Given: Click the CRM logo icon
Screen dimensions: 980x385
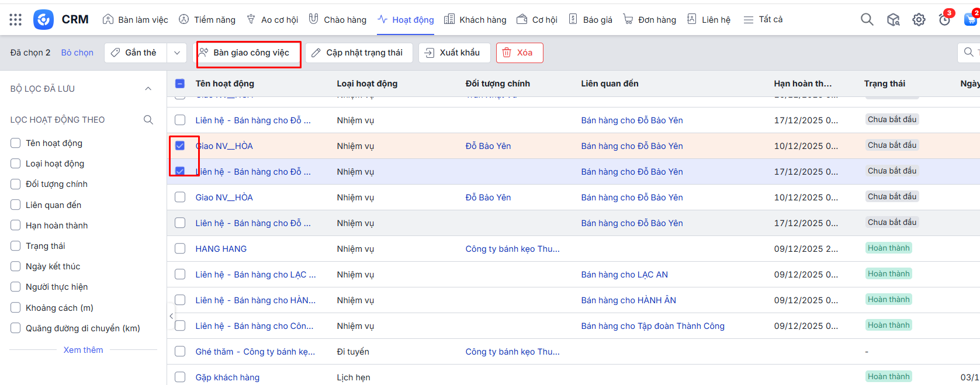Looking at the screenshot, I should 43,20.
